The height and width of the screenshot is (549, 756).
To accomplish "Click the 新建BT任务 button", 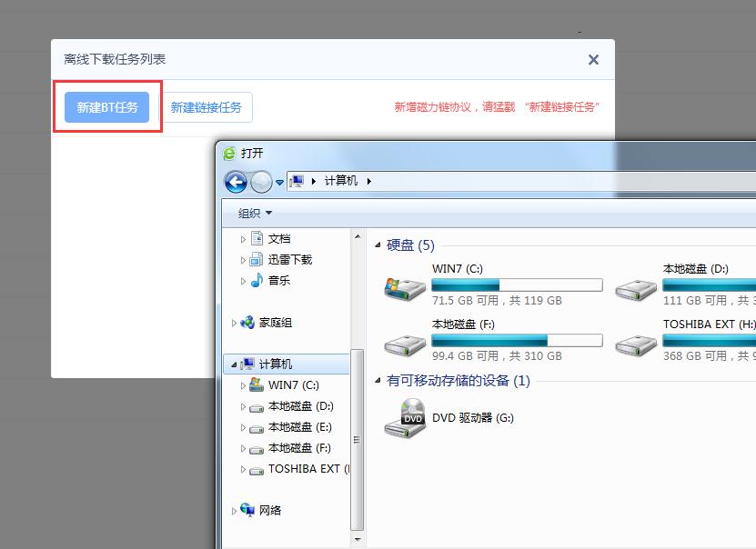I will (106, 107).
